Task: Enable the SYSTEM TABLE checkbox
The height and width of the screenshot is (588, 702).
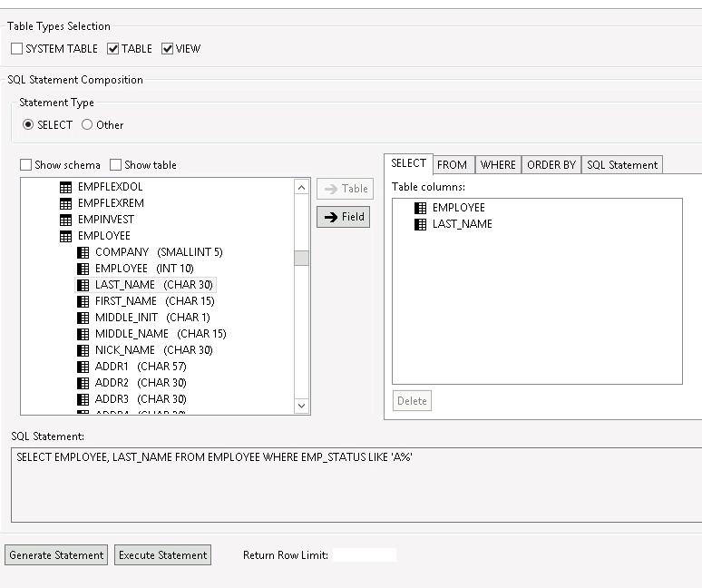Action: [x=17, y=49]
